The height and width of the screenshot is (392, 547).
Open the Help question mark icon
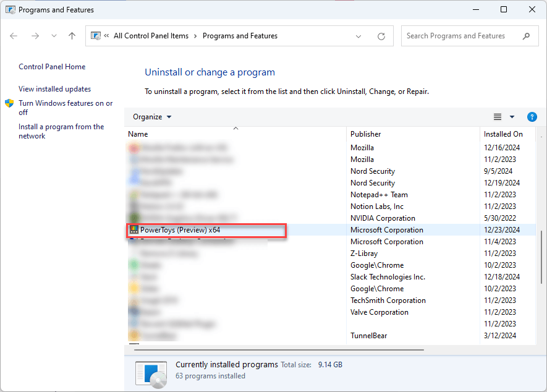532,117
